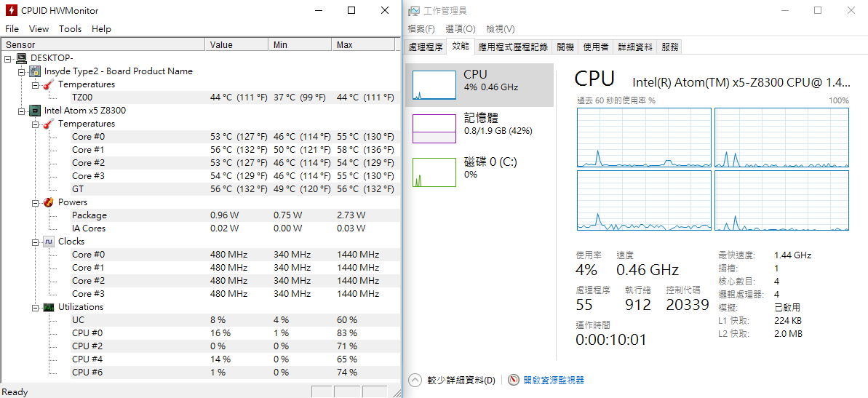Click the waveform icon beside Clocks
Viewport: 868px width, 398px height.
(49, 242)
